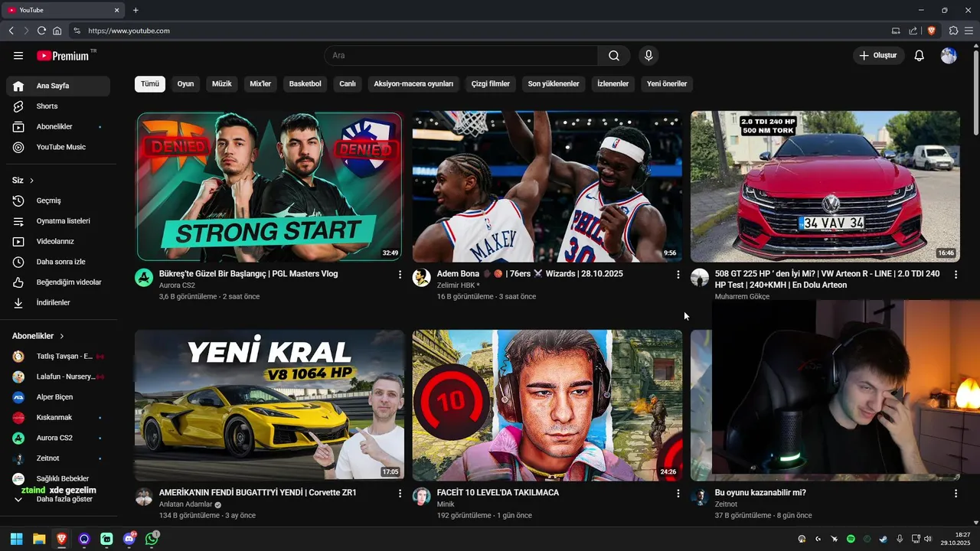Click the browser reload button

[41, 31]
